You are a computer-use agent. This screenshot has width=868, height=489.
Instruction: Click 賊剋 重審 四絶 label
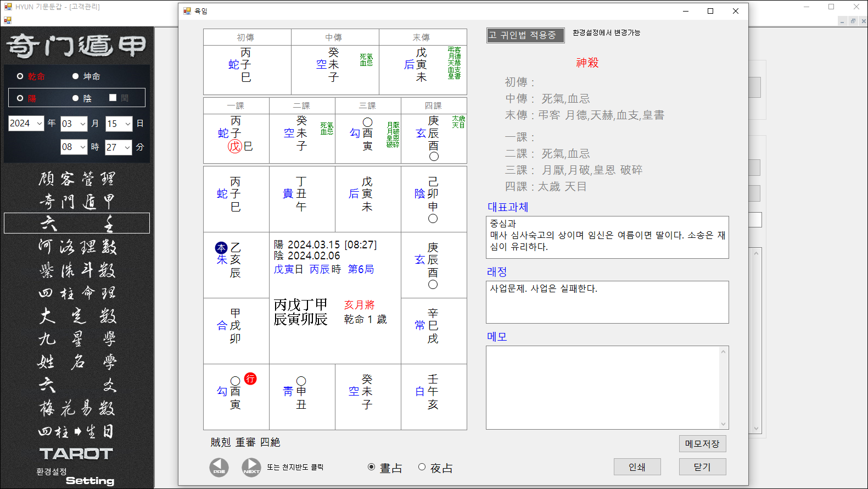tap(245, 442)
